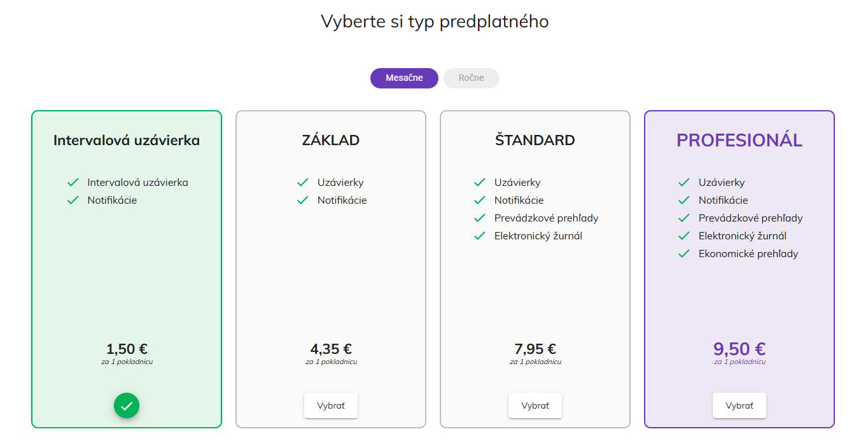
Task: Click the ŠTANDARD plan heading
Action: 535,140
